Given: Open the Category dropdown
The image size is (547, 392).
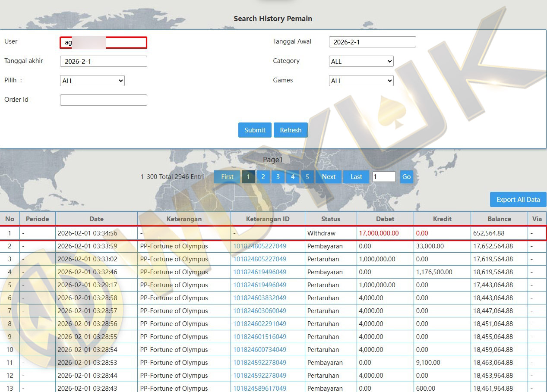Looking at the screenshot, I should coord(361,61).
